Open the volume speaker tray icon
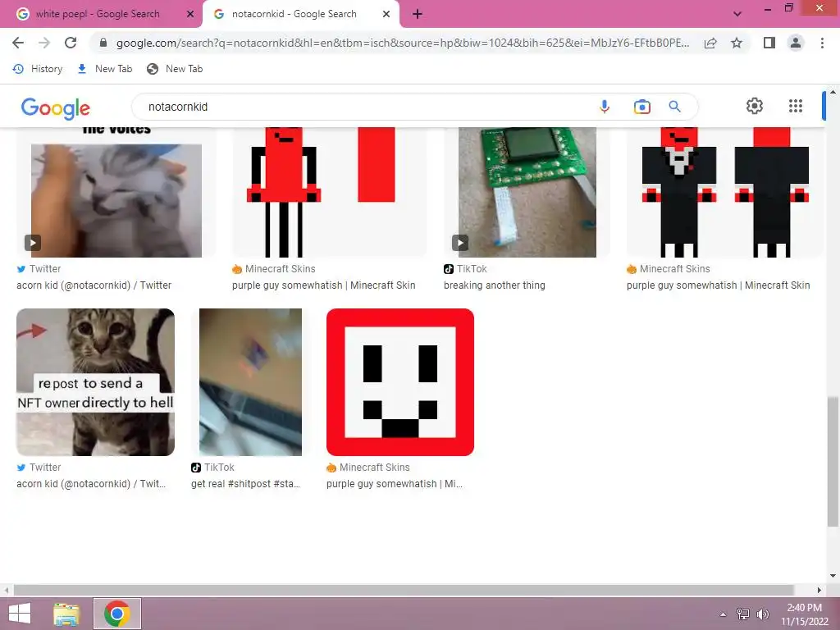 tap(762, 614)
